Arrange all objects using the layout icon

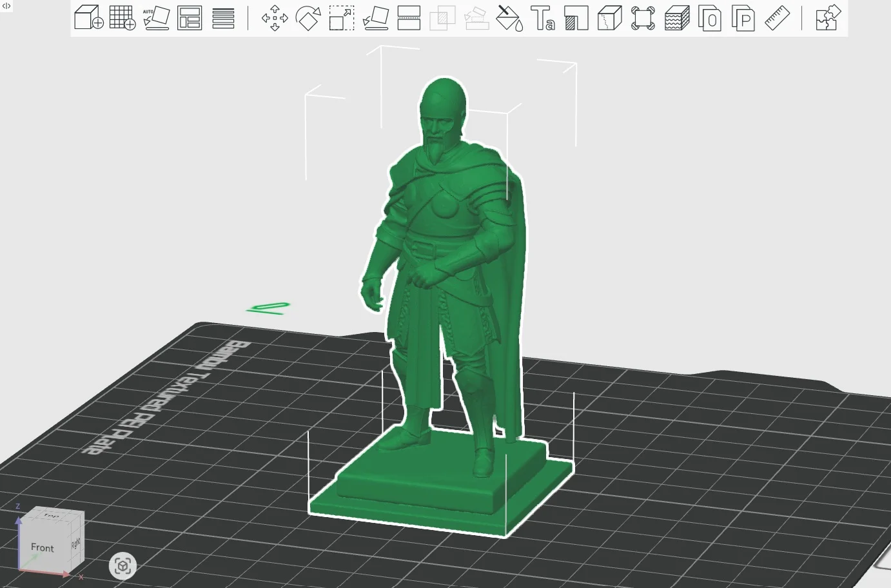click(190, 18)
